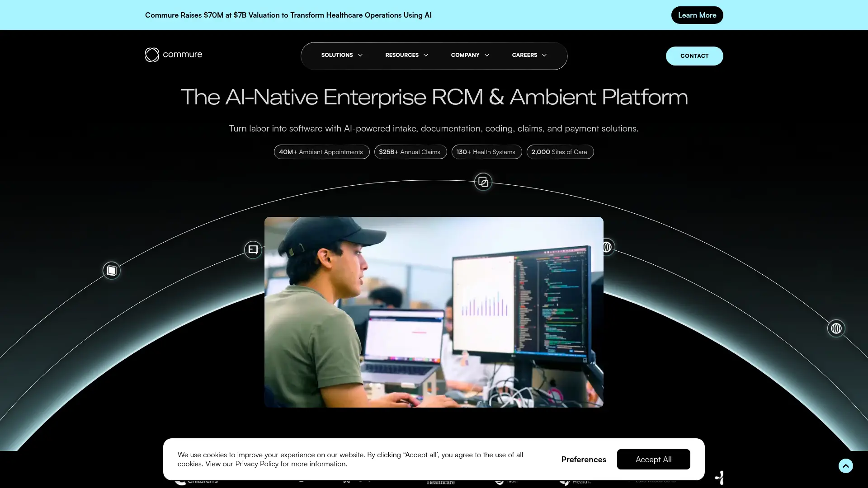Click the stacked pages icon on the left arc
868x488 pixels.
111,271
